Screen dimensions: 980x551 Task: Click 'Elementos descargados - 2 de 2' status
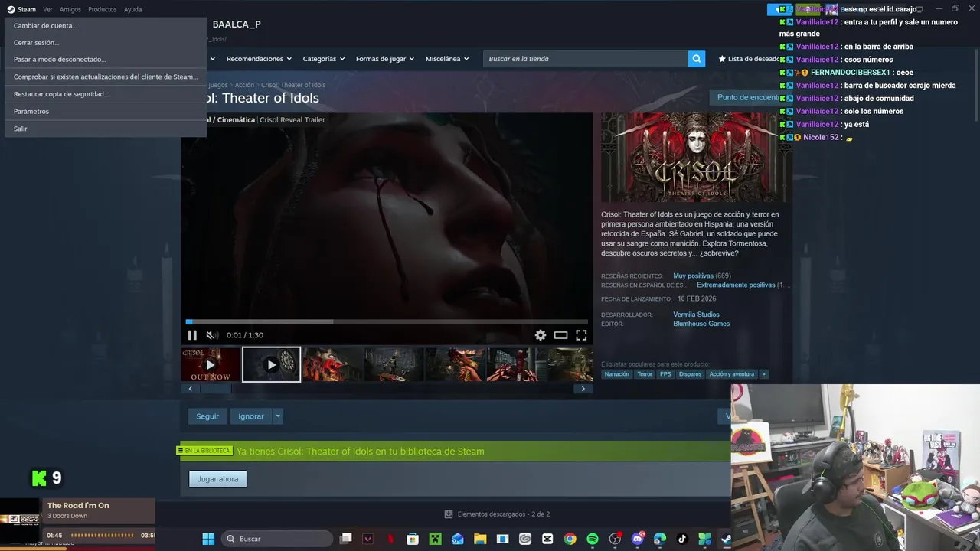[x=498, y=514]
